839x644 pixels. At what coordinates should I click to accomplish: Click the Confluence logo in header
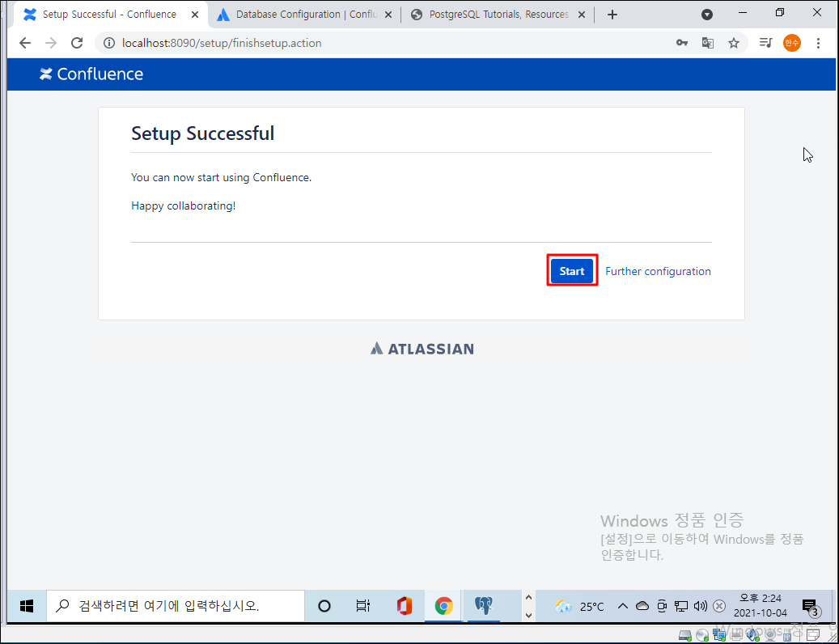[x=91, y=74]
